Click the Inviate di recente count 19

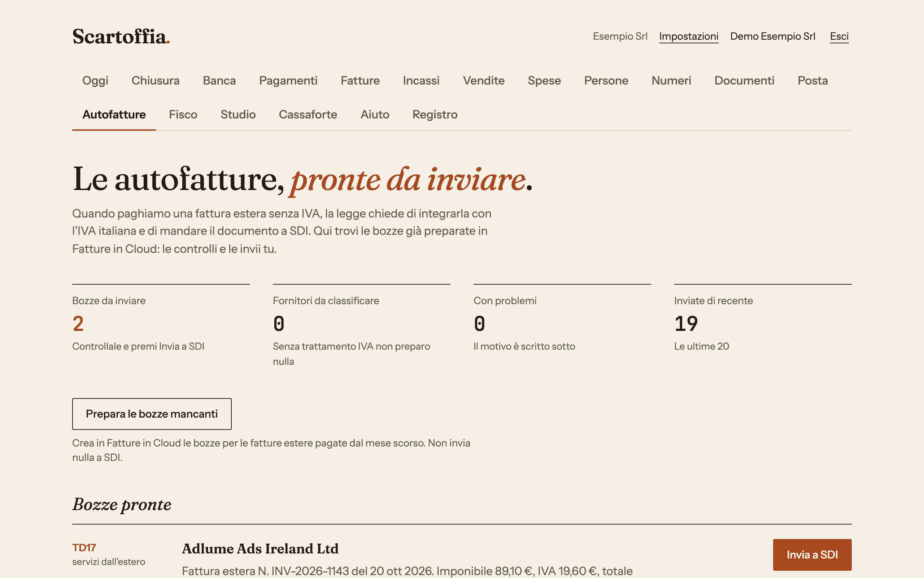686,324
